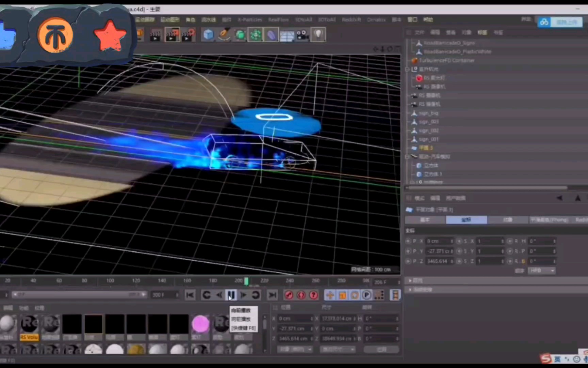Click the TurbulenceFD Container object icon

tap(414, 60)
